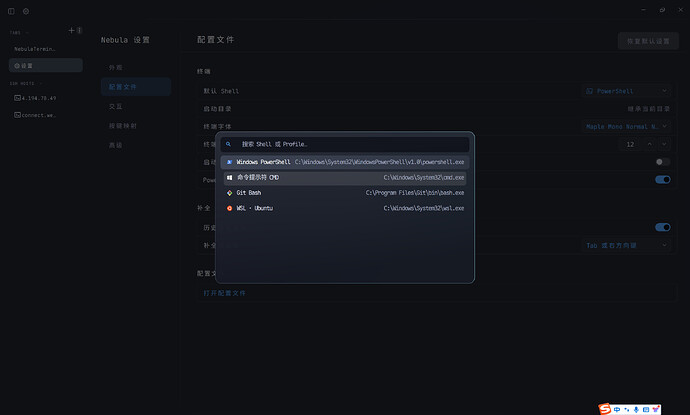Viewport: 690px width, 415px height.
Task: Click the Windows PowerShell icon in the list
Action: click(x=229, y=162)
